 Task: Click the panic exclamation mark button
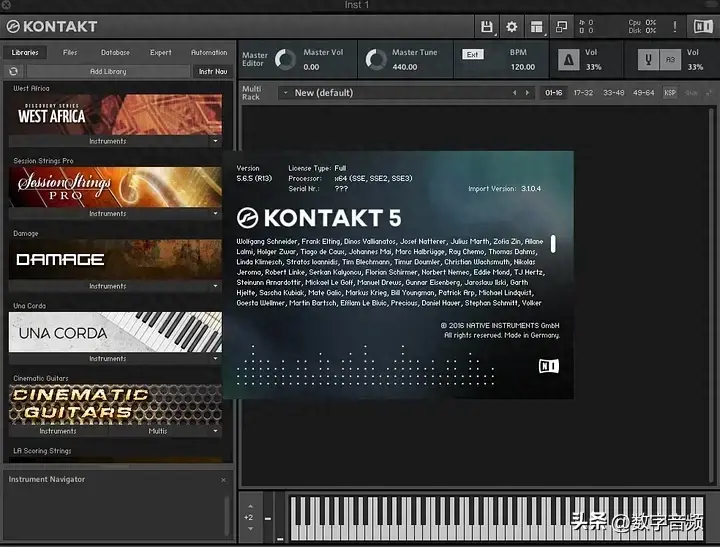675,27
